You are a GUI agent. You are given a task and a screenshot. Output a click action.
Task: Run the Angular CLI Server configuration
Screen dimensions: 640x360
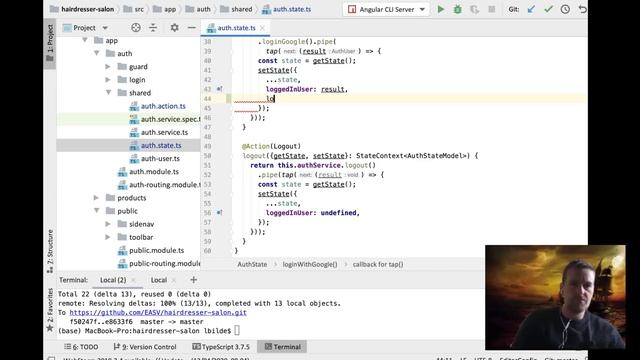[x=440, y=9]
